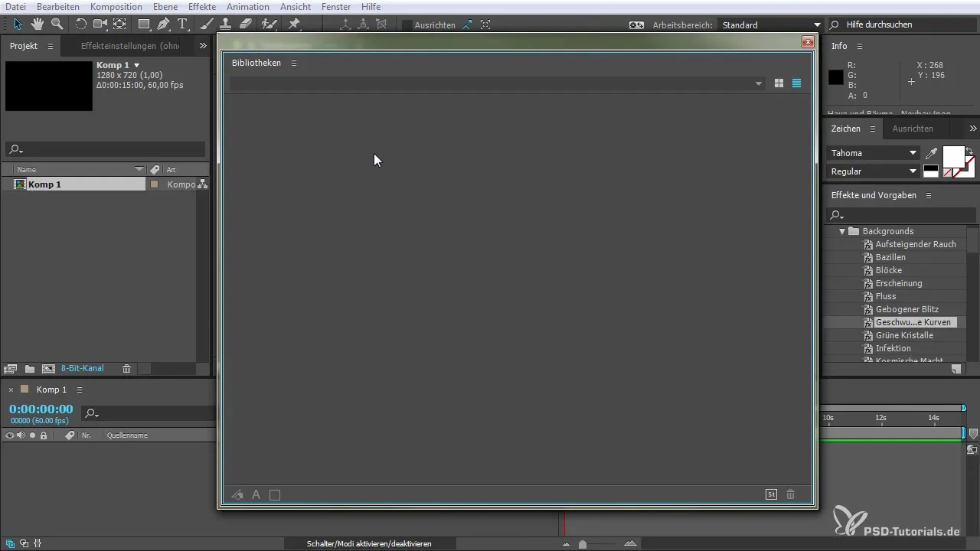The width and height of the screenshot is (980, 551).
Task: Switch Bibliotheken to list view
Action: coord(796,83)
